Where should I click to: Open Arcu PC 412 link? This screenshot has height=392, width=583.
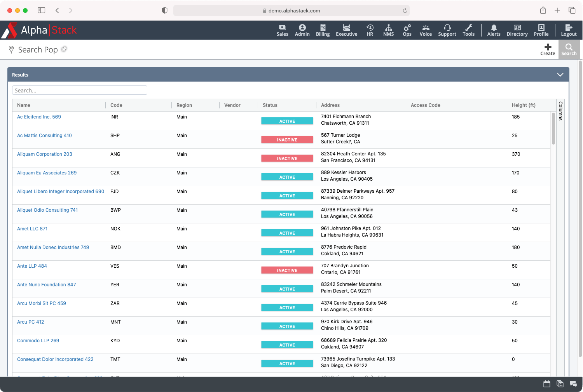click(x=30, y=322)
